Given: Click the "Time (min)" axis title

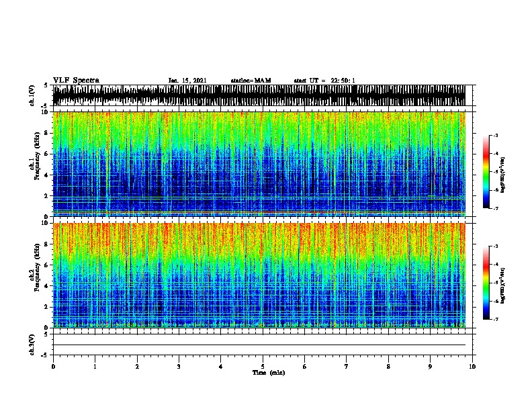Looking at the screenshot, I should point(269,373).
